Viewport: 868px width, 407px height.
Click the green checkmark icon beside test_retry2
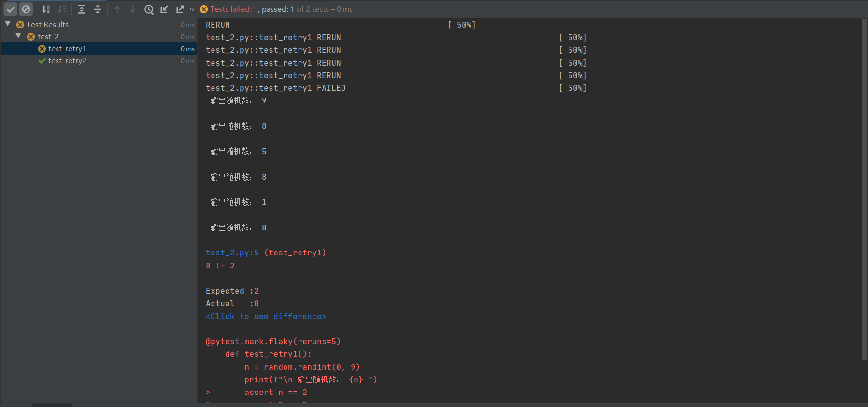tap(42, 61)
